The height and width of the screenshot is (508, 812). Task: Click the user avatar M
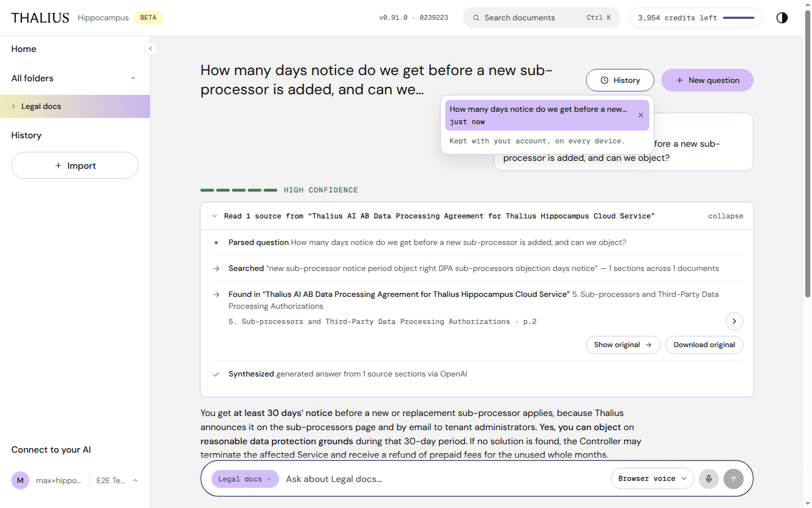[20, 480]
